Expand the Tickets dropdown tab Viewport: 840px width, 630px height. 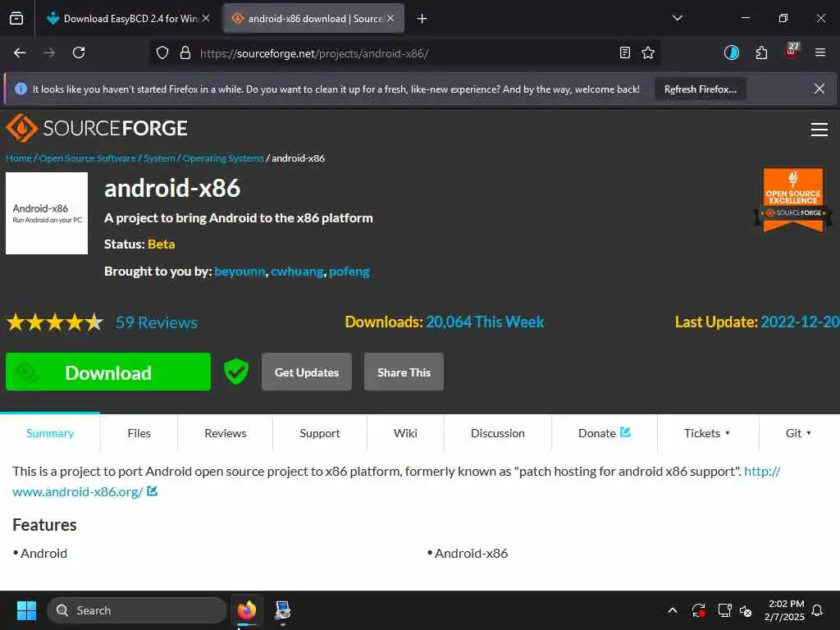(x=707, y=433)
